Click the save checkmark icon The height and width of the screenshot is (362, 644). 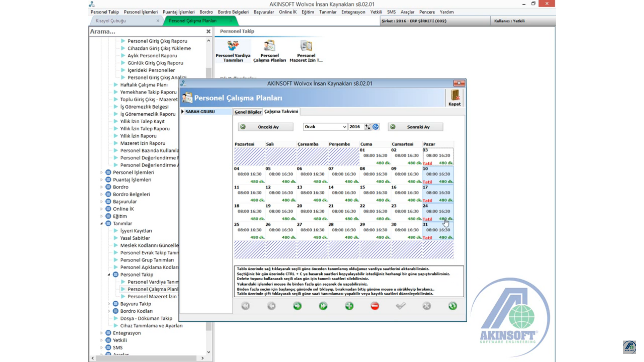pos(400,306)
